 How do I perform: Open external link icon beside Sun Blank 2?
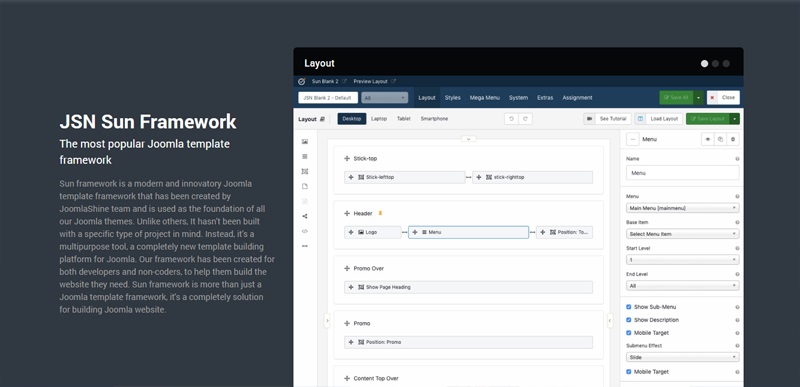click(x=344, y=81)
